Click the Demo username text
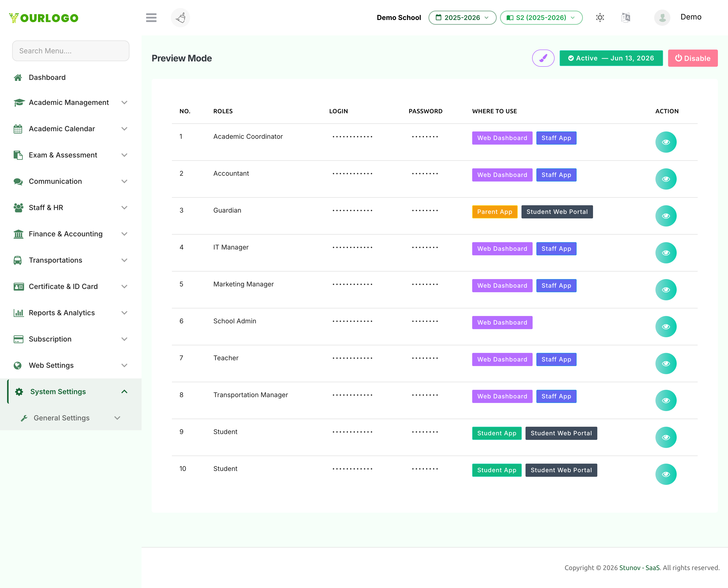Screen dimensions: 728x588 coord(691,17)
